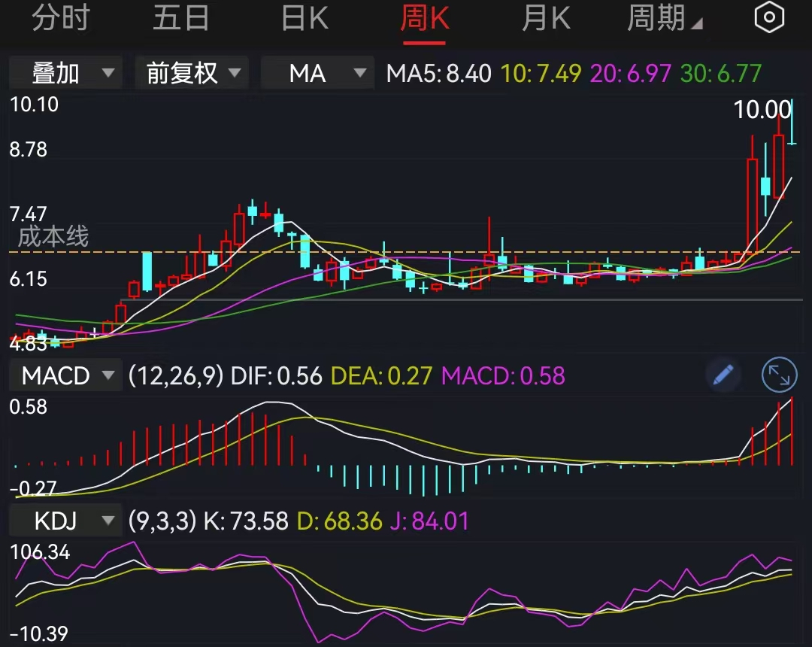This screenshot has height=647, width=812.
Task: Click the fullscreen expand icon
Action: 779,375
